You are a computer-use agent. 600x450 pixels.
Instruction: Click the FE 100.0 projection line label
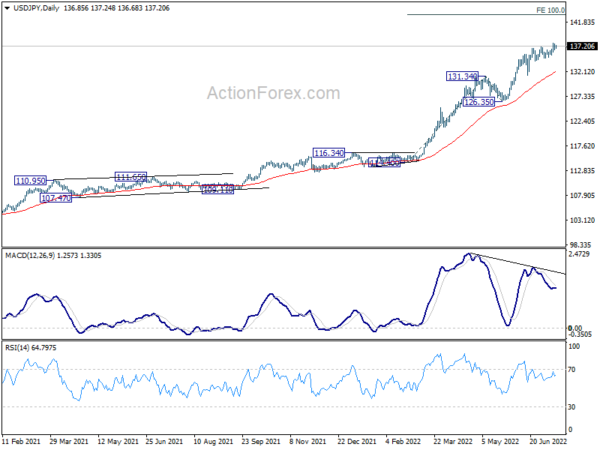tap(550, 10)
